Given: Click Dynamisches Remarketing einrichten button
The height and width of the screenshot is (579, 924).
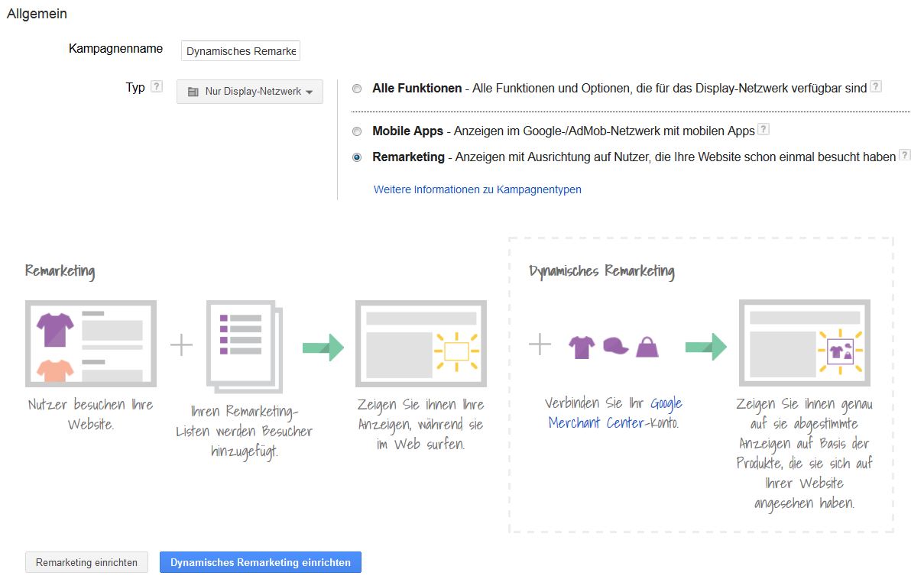Looking at the screenshot, I should tap(261, 562).
